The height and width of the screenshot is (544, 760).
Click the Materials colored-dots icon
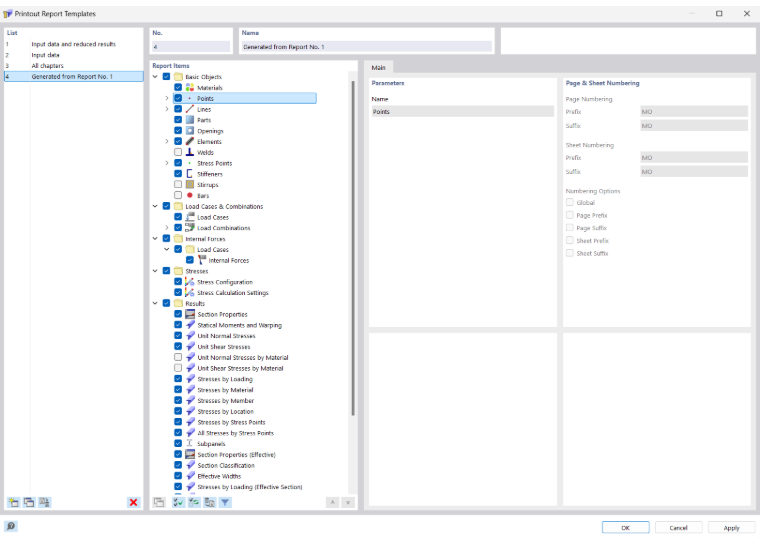[x=190, y=88]
